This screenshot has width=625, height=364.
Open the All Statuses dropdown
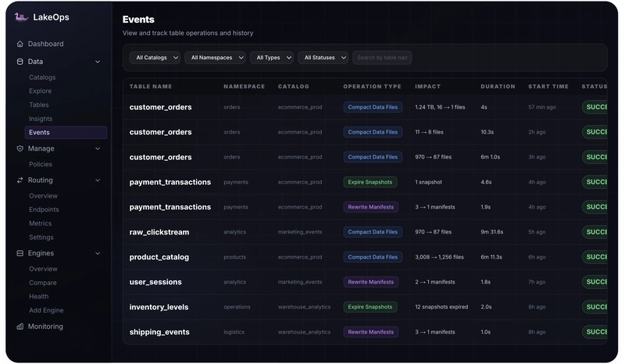(323, 58)
